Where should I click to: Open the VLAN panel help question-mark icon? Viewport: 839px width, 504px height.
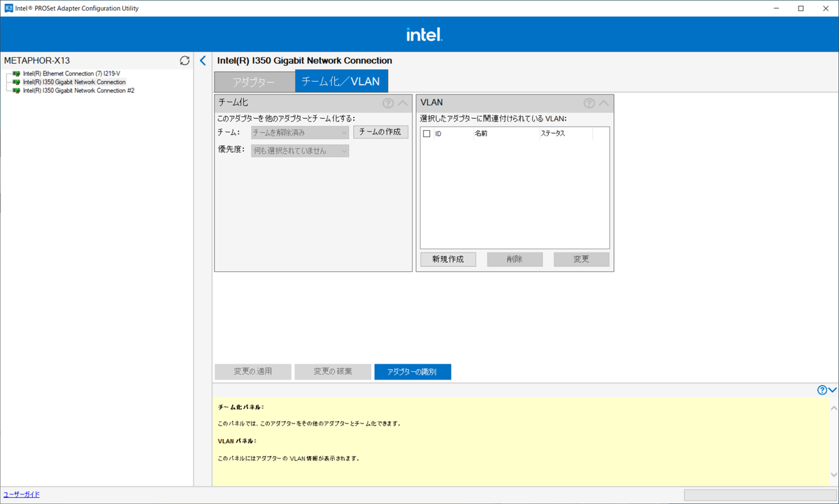coord(588,103)
